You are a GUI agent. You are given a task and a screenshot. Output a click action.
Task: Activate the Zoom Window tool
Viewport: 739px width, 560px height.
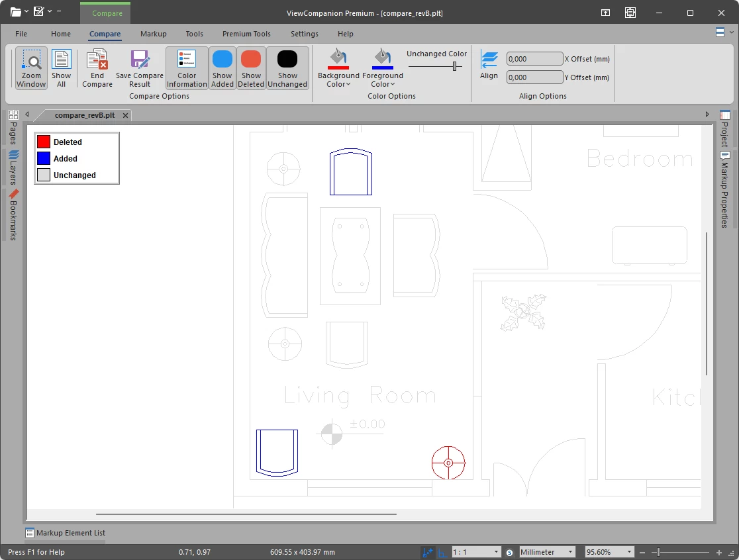pyautogui.click(x=31, y=68)
